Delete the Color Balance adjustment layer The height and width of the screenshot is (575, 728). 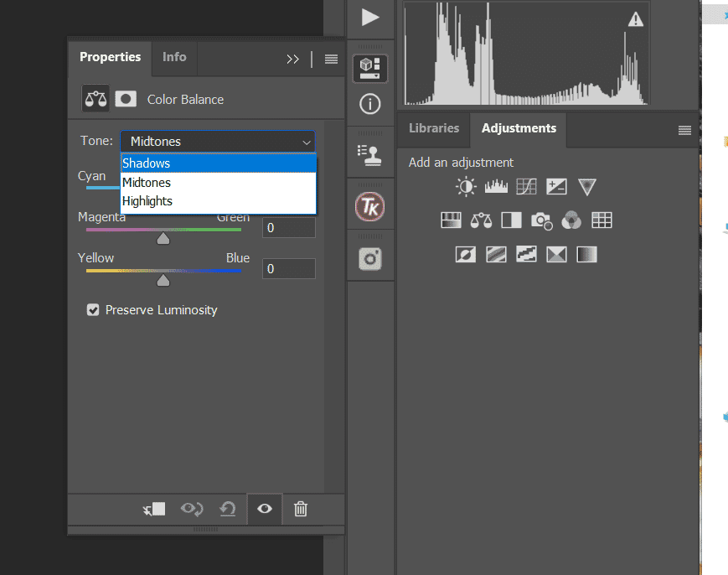point(300,508)
